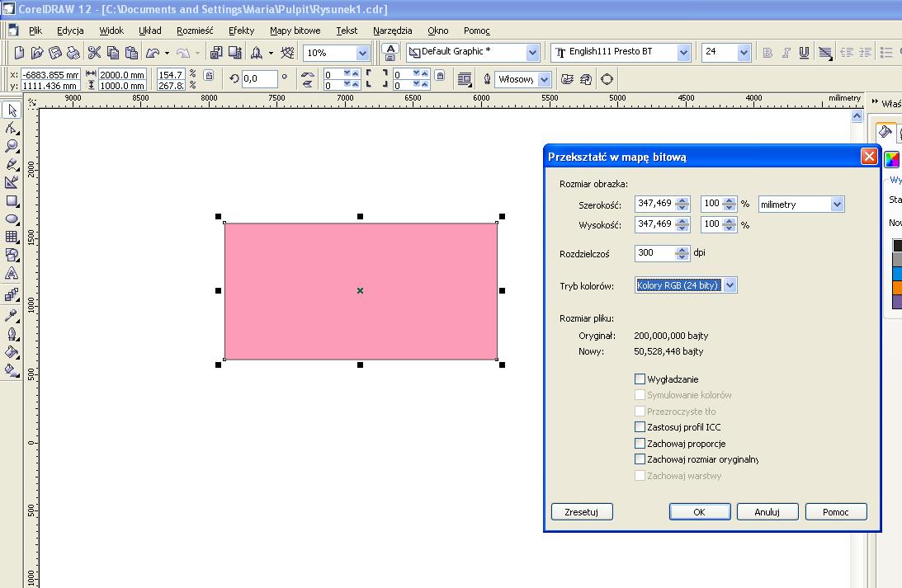Viewport: 902px width, 588px height.
Task: Pick the orange swatch in the palette
Action: tap(897, 288)
